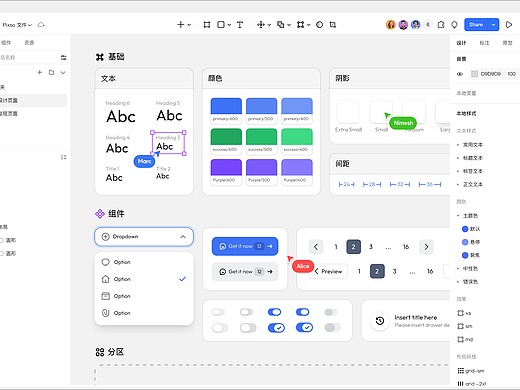520x390 pixels.
Task: Click the layer filter settings icon
Action: point(63,57)
